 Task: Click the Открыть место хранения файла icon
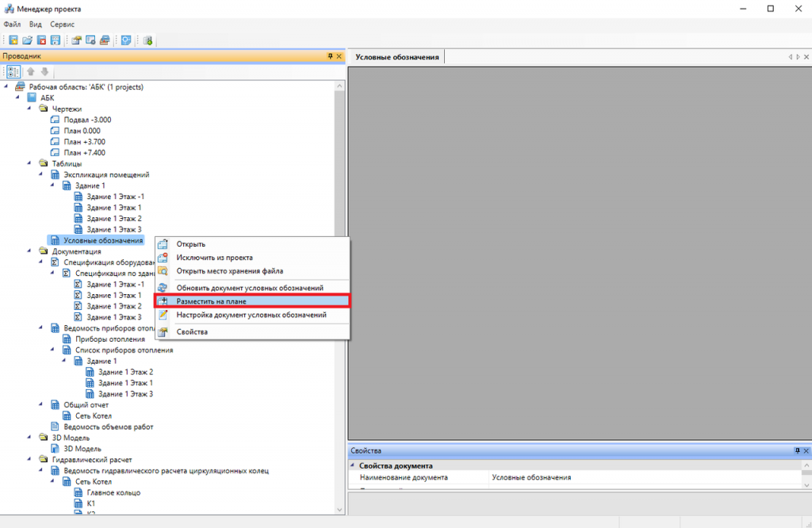click(163, 270)
